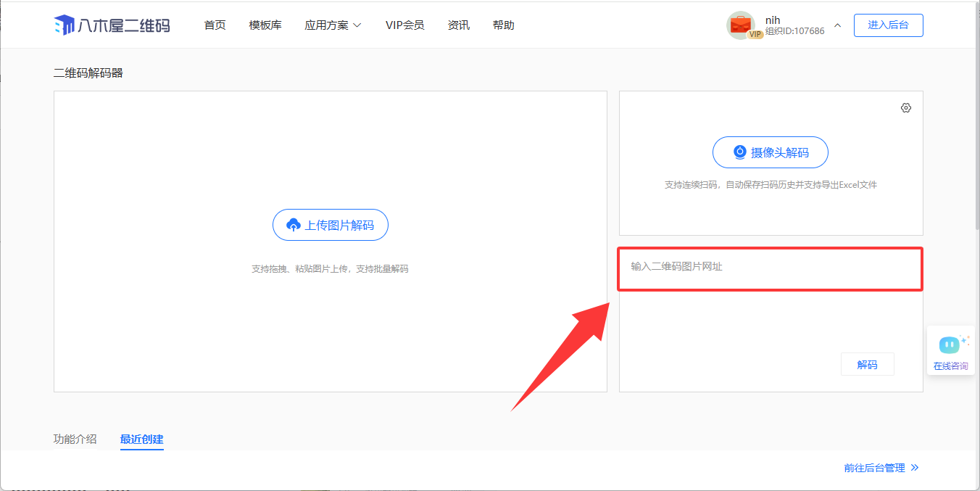Open the 模板库 menu item
Screen dimensions: 980x491
pyautogui.click(x=265, y=25)
